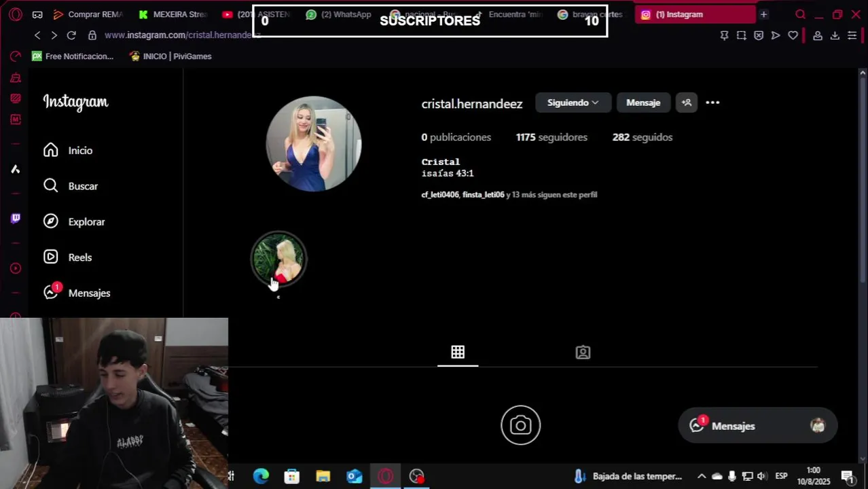Switch to the (1) Instagram browser tab

pyautogui.click(x=695, y=14)
